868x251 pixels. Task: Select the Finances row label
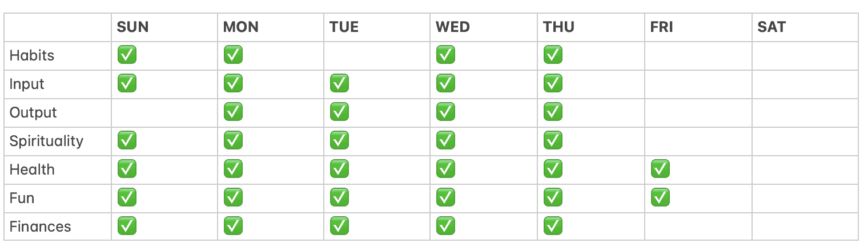tap(40, 226)
